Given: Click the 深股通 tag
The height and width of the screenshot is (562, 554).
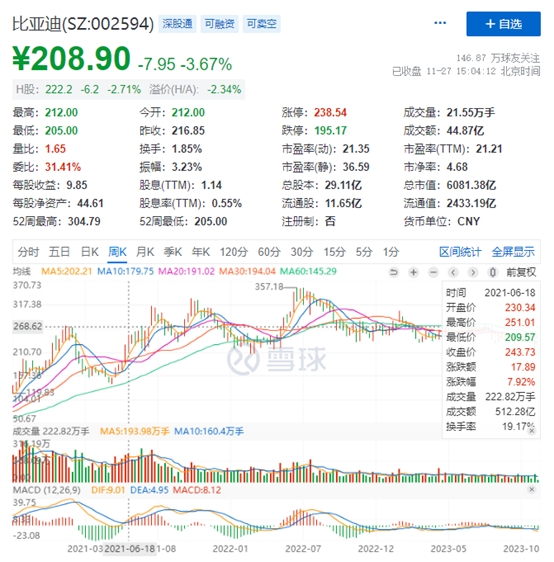Looking at the screenshot, I should (x=177, y=24).
